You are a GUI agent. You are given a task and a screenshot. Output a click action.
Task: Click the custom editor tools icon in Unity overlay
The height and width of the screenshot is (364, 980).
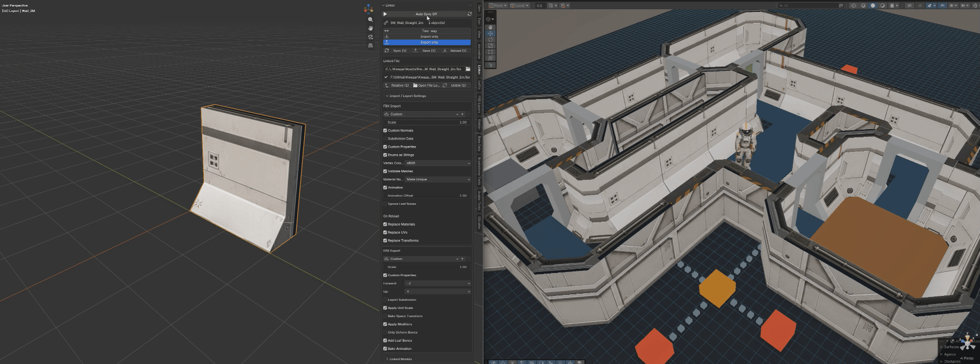491,65
